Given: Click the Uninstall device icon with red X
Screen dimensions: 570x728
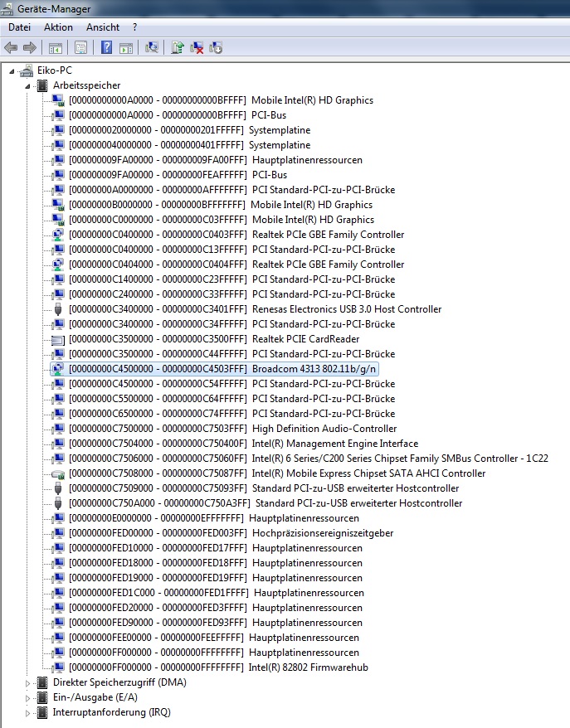Looking at the screenshot, I should coord(197,47).
